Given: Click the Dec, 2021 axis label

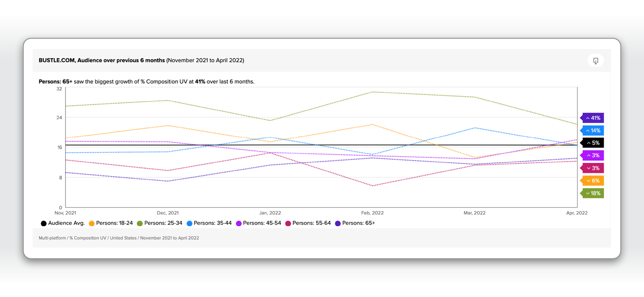Looking at the screenshot, I should coord(168,213).
